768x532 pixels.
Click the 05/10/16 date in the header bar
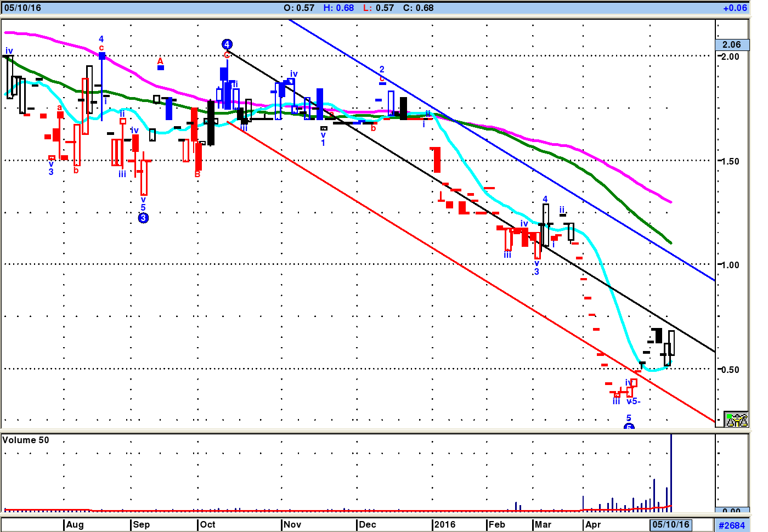(22, 8)
